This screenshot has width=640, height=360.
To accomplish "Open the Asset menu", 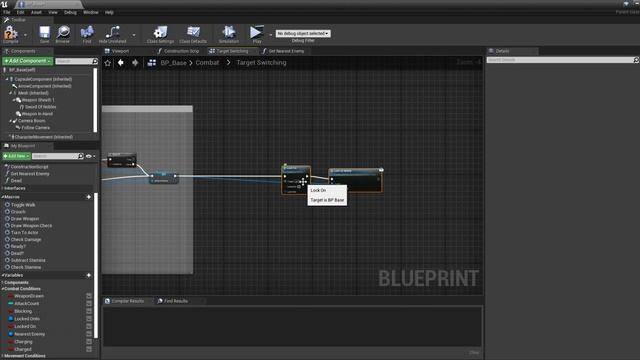I will 36,12.
